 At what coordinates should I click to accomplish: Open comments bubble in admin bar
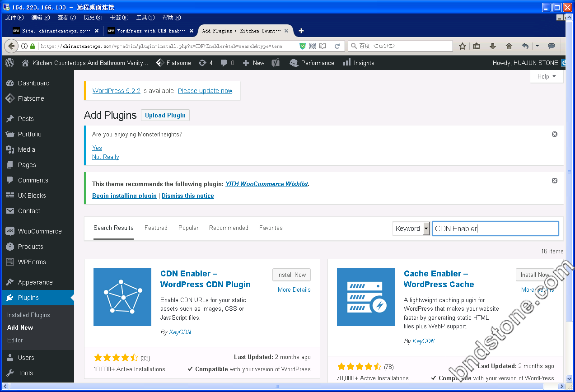tap(228, 63)
